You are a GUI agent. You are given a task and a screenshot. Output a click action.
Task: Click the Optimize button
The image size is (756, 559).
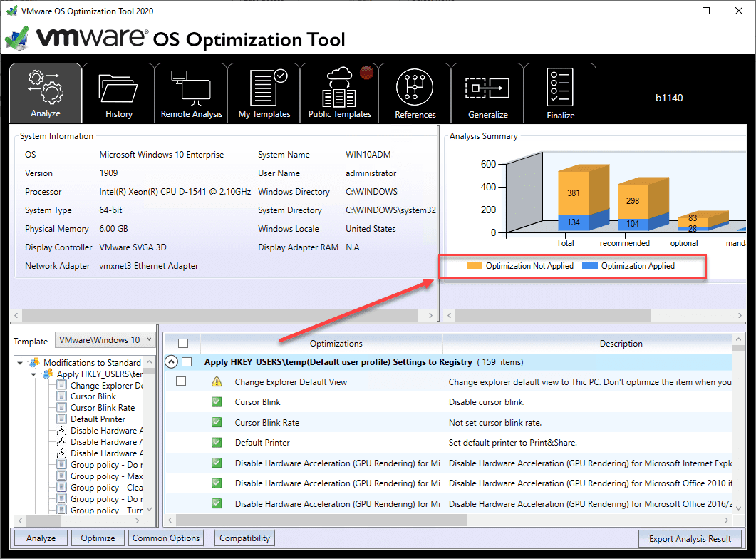click(97, 538)
